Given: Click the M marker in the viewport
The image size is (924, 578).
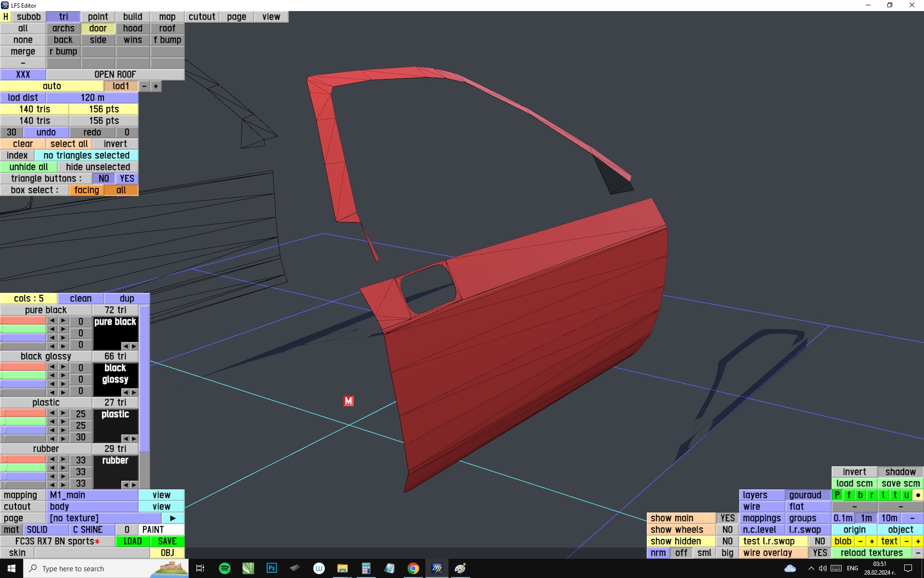Looking at the screenshot, I should coord(348,401).
